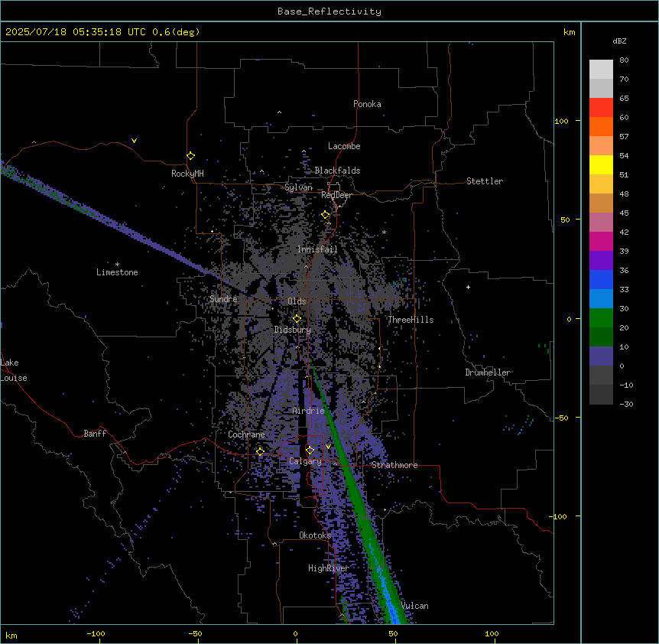The width and height of the screenshot is (659, 644).
Task: Click the HighRiver map label
Action: [x=329, y=568]
